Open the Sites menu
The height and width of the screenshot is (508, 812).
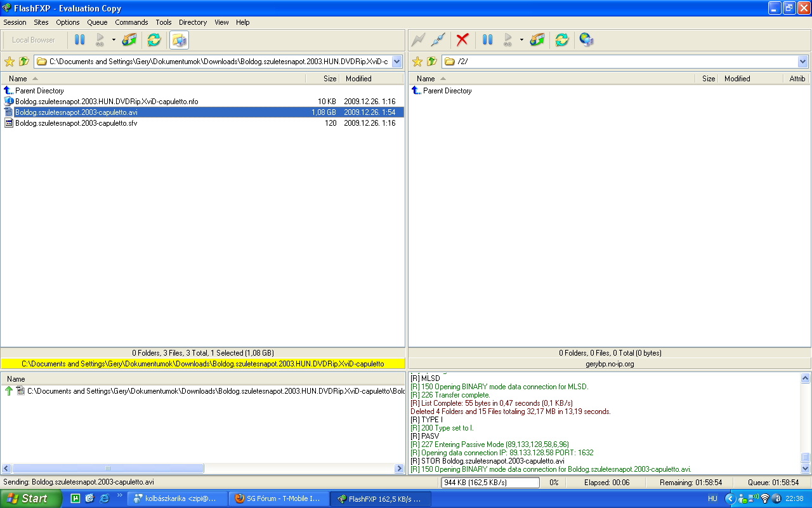pos(41,22)
